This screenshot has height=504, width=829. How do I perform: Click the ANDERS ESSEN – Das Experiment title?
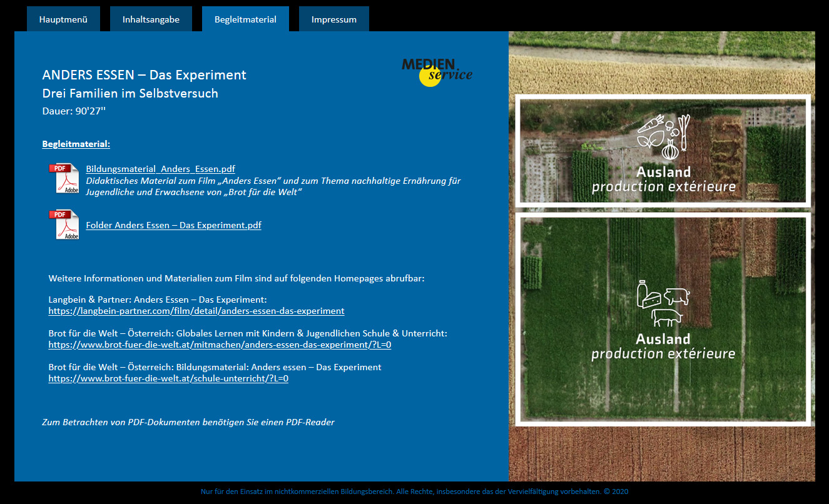point(144,75)
